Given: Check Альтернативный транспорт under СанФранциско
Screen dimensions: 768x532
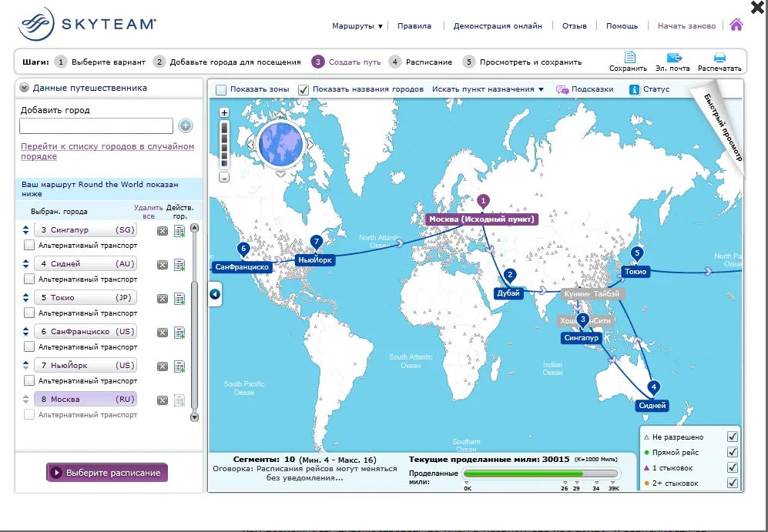Looking at the screenshot, I should pyautogui.click(x=29, y=346).
